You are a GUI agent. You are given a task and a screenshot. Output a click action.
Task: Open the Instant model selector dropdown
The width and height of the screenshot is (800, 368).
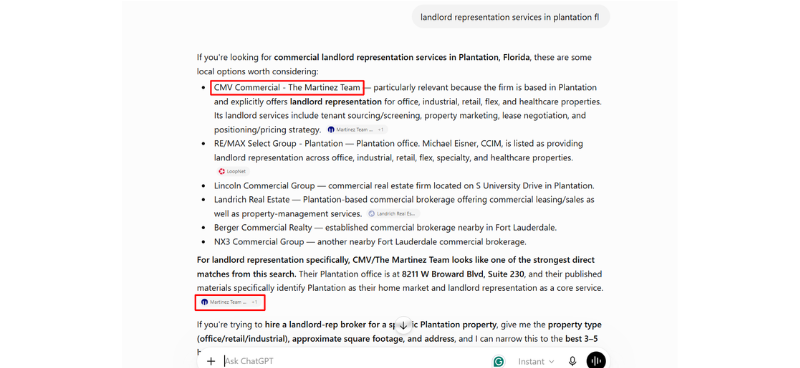[x=536, y=361]
